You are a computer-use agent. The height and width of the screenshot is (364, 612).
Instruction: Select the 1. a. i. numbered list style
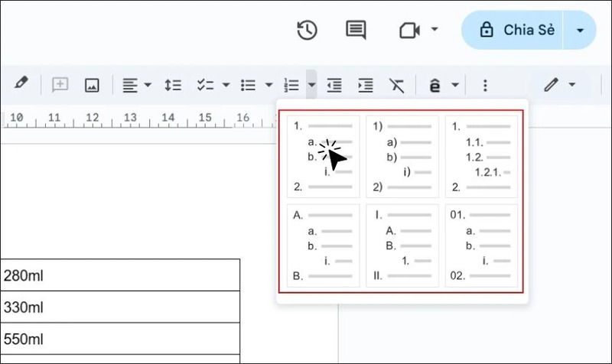323,156
